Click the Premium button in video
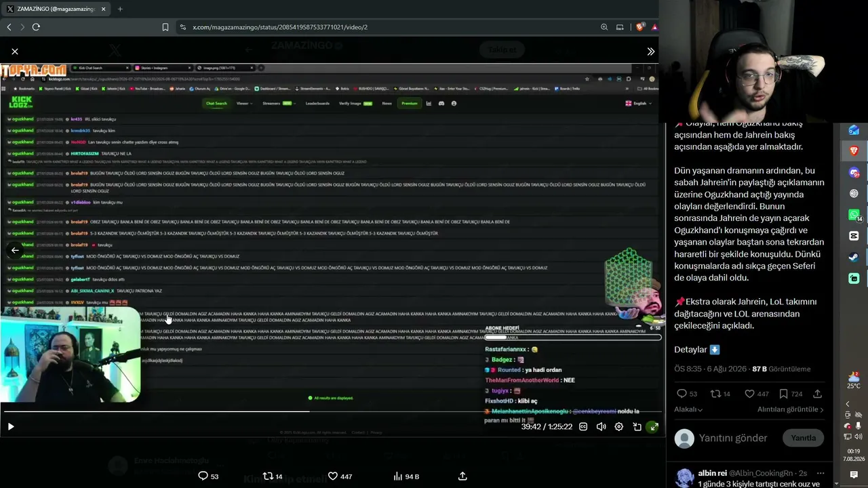Screen dimensions: 868x488 point(410,104)
